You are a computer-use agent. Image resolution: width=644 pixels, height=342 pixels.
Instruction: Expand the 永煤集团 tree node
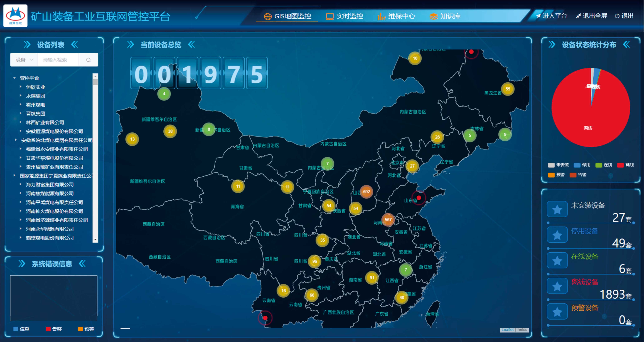[20, 96]
